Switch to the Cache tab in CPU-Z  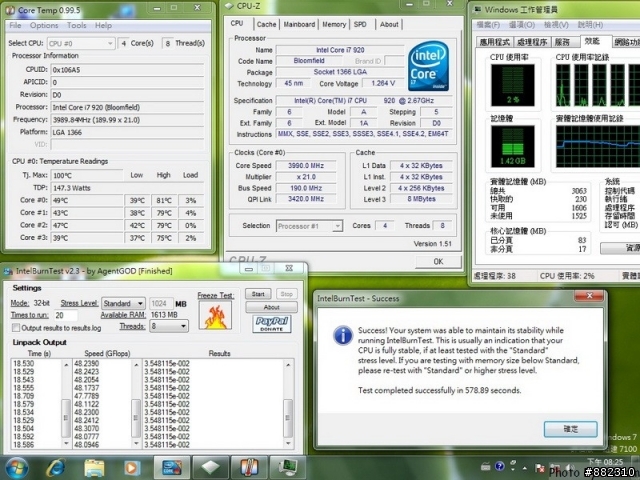pyautogui.click(x=267, y=24)
